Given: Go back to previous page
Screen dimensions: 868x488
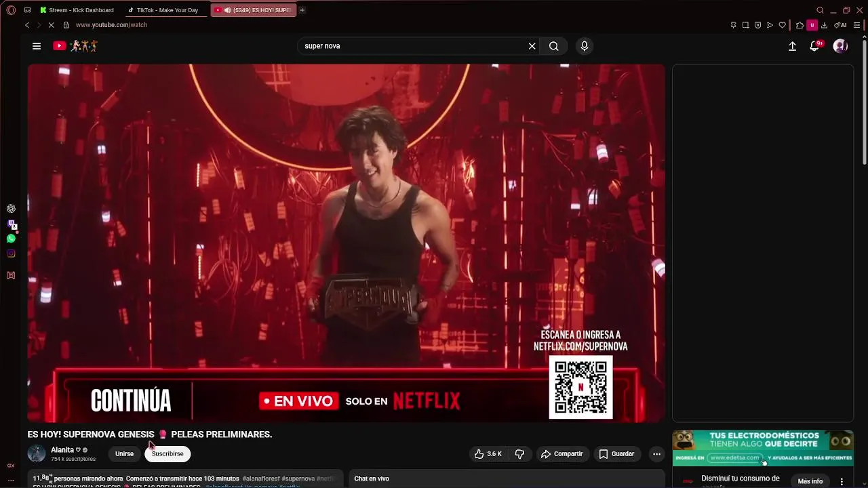Looking at the screenshot, I should (27, 25).
